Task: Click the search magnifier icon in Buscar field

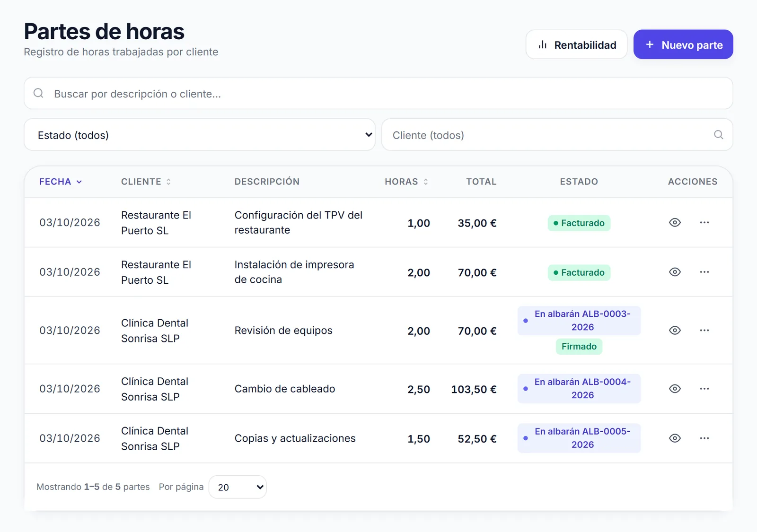Action: (39, 93)
